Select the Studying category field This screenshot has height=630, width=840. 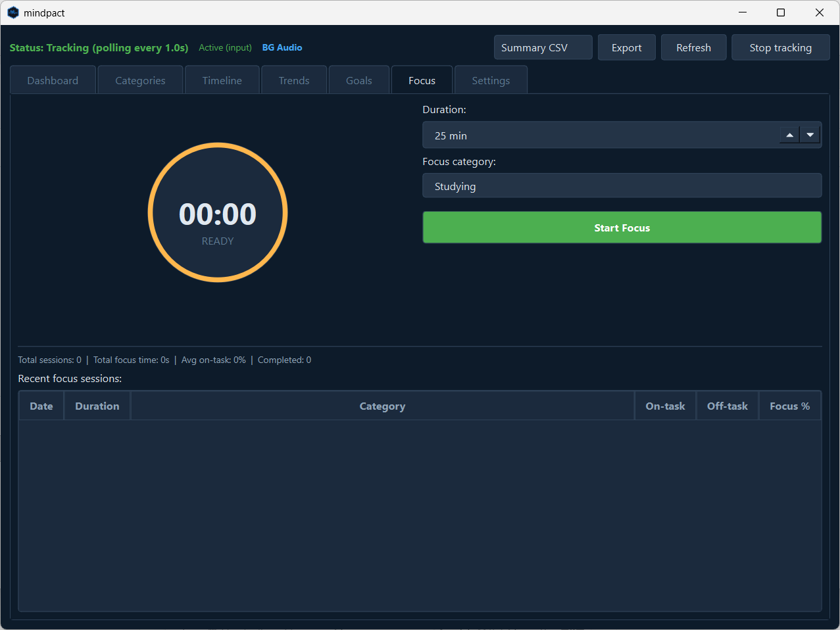[x=622, y=185]
